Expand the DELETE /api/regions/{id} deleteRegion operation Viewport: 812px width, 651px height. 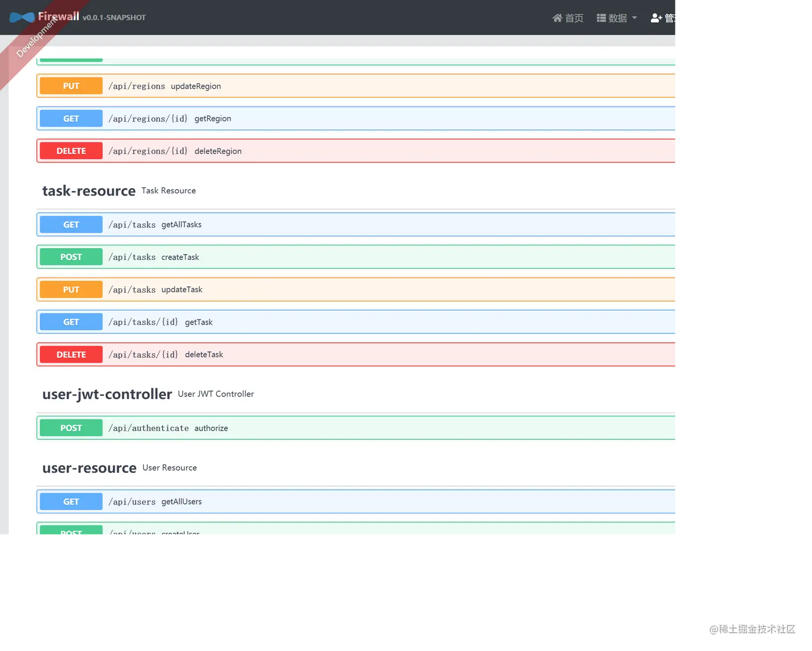(356, 151)
